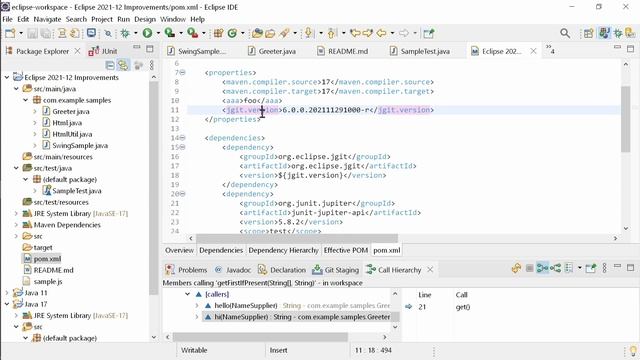Maximize the editor area
Viewport: 640px width, 360px height.
pos(631,49)
